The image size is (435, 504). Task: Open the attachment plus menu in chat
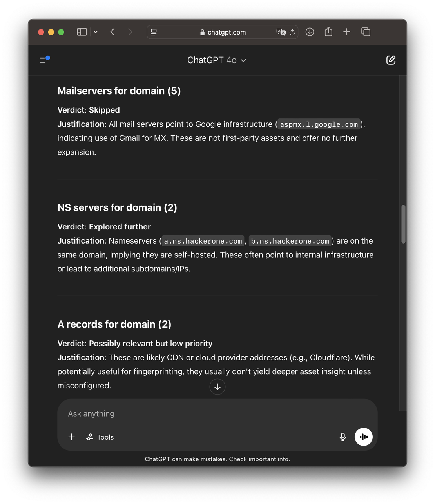click(x=71, y=437)
